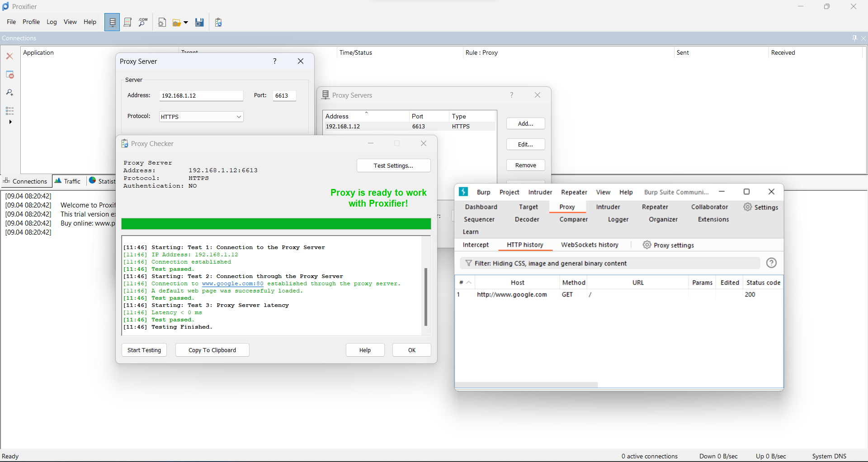
Task: Click the pin icon of Connections panel
Action: [x=854, y=38]
